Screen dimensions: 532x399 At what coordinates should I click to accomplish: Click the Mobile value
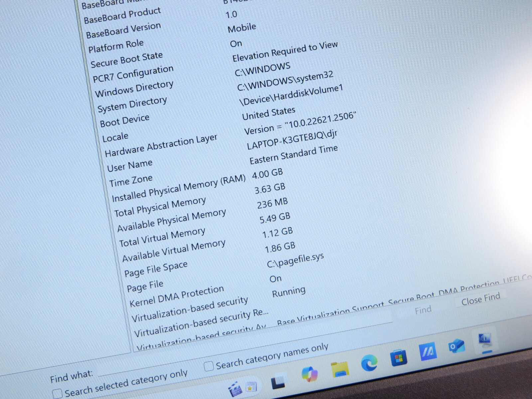click(x=242, y=28)
